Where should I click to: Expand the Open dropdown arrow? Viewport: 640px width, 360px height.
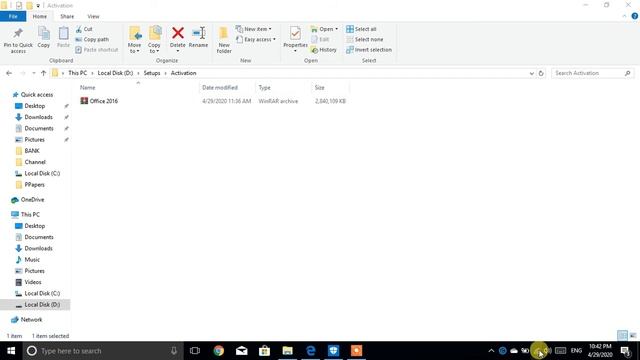click(x=336, y=29)
